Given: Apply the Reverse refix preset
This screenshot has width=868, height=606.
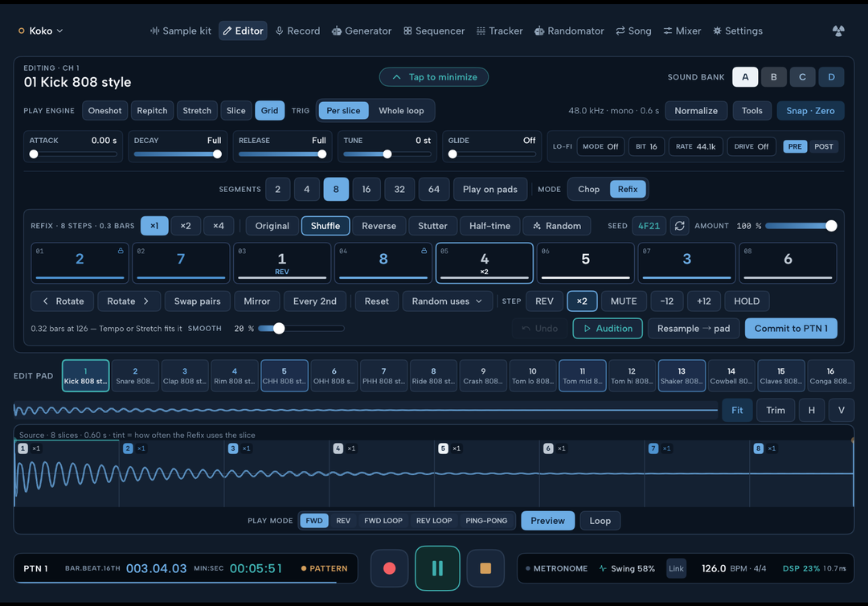Looking at the screenshot, I should (379, 226).
